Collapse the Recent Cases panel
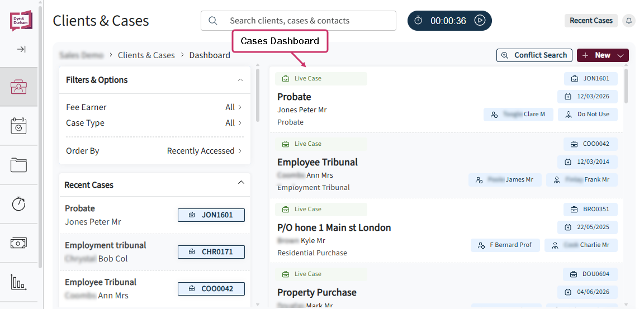644x309 pixels. (241, 183)
